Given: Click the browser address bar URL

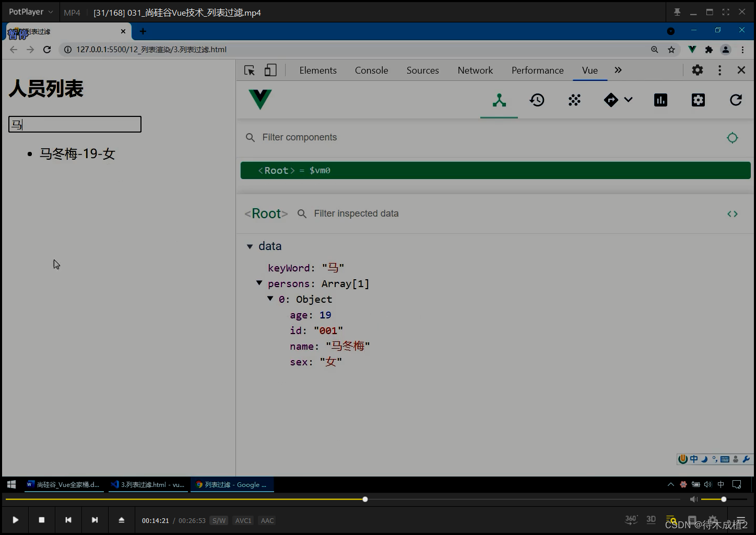Looking at the screenshot, I should point(151,50).
